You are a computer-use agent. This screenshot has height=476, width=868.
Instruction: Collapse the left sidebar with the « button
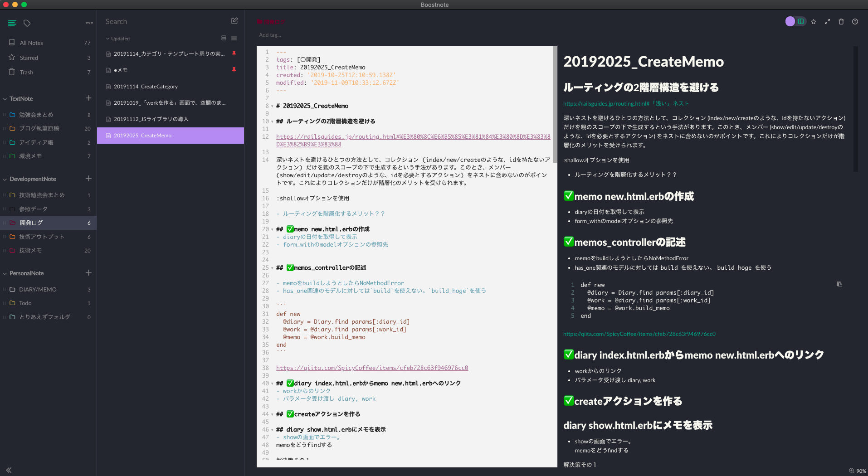point(9,470)
